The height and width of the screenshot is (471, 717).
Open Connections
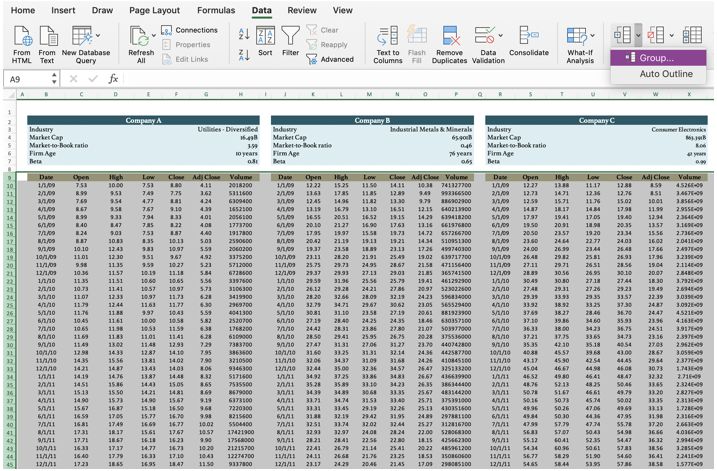pyautogui.click(x=189, y=30)
